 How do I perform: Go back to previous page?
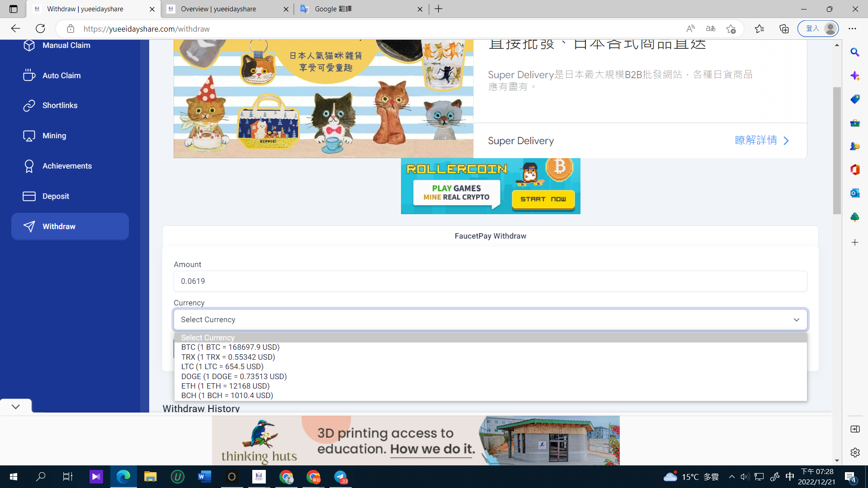tap(16, 28)
